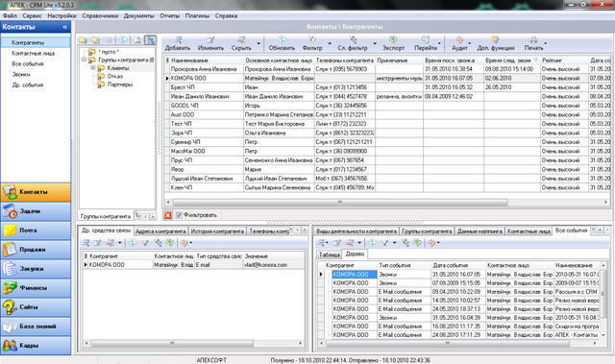The width and height of the screenshot is (615, 364).
Task: Clear the filter with the red X icon
Action: (x=168, y=215)
